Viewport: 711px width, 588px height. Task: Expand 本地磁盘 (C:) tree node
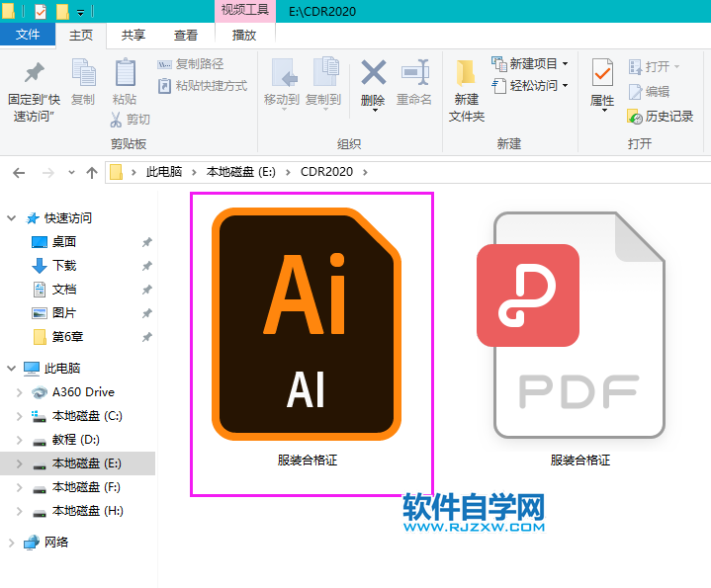(19, 416)
